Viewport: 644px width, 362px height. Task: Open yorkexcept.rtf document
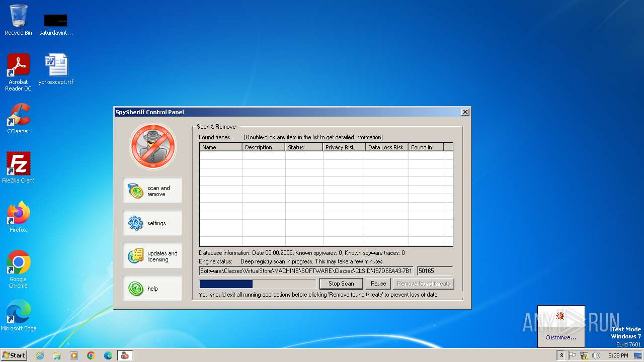coord(56,69)
